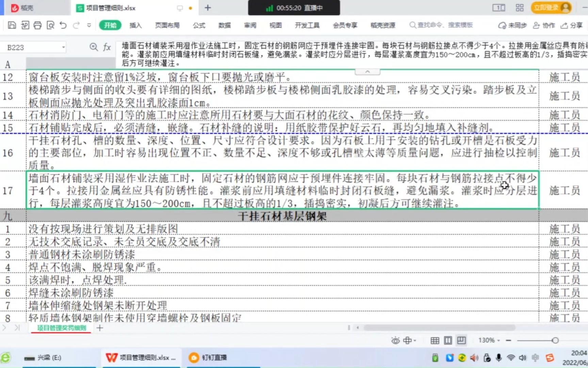
Task: Switch to Page Break Preview icon
Action: (x=461, y=340)
